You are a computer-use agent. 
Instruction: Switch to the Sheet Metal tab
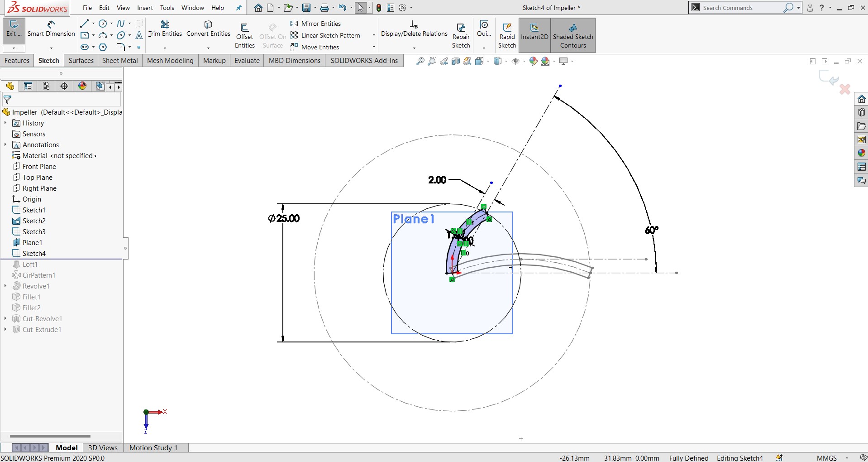click(x=120, y=61)
